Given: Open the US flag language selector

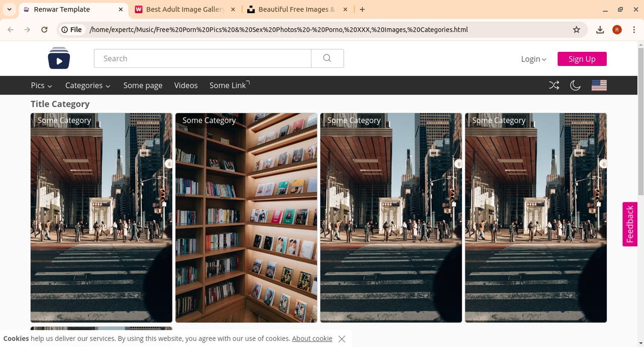Looking at the screenshot, I should pos(599,85).
